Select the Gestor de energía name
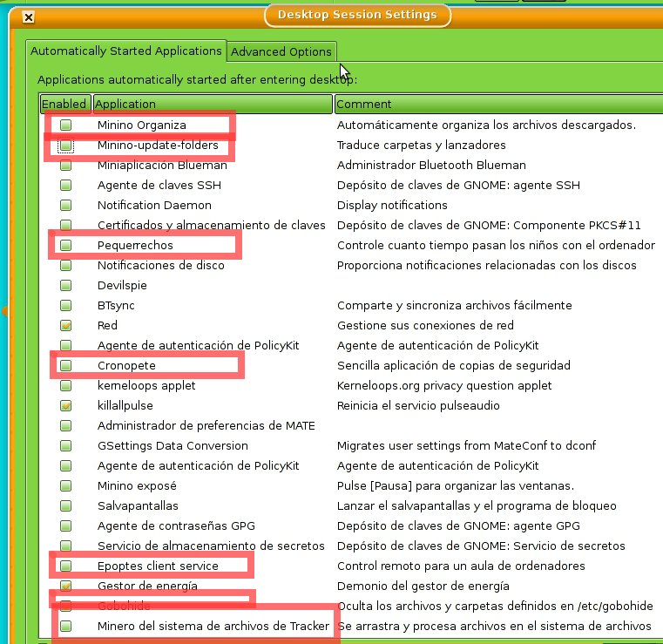The width and height of the screenshot is (663, 644). [147, 586]
